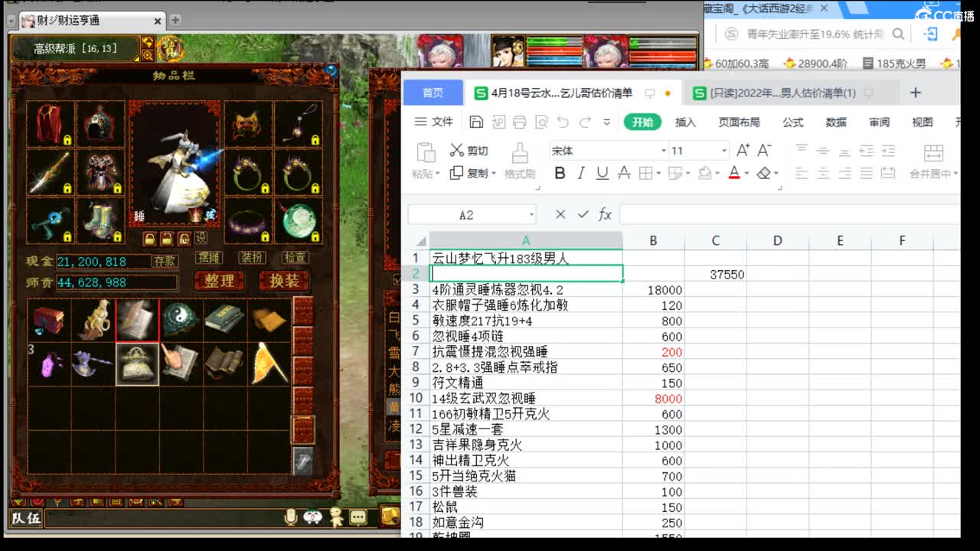The image size is (980, 551).
Task: Select the sword weapon slot
Action: coord(51,171)
